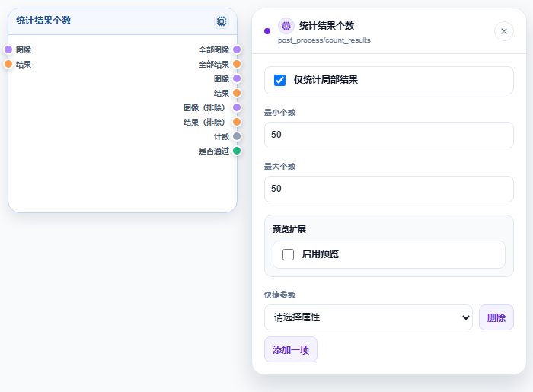Viewport: 533px width, 392px height.
Task: Click the 结果（排除）label in node
Action: pos(206,122)
